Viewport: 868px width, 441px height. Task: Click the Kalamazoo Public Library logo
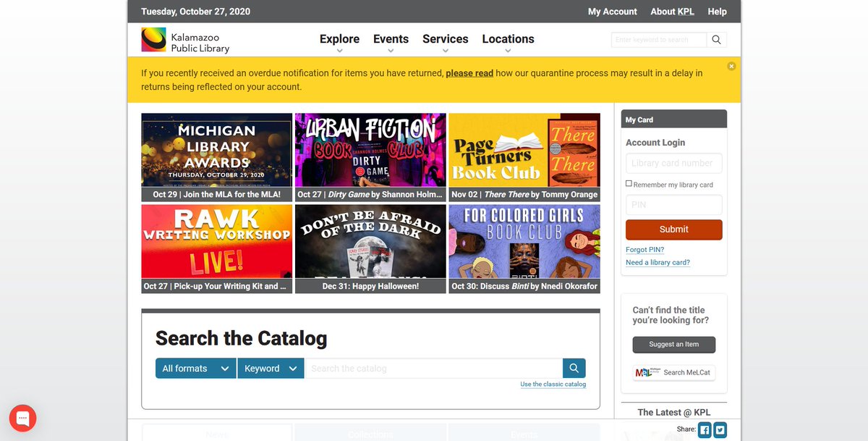(x=185, y=40)
